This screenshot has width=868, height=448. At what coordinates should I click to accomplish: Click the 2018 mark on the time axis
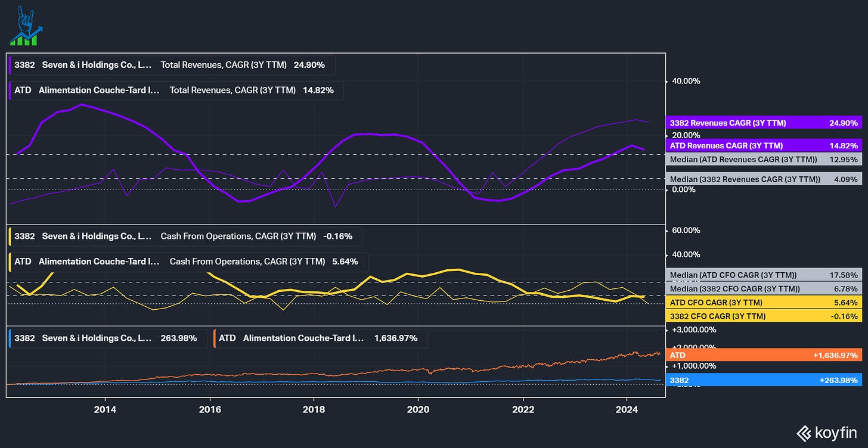click(x=314, y=409)
